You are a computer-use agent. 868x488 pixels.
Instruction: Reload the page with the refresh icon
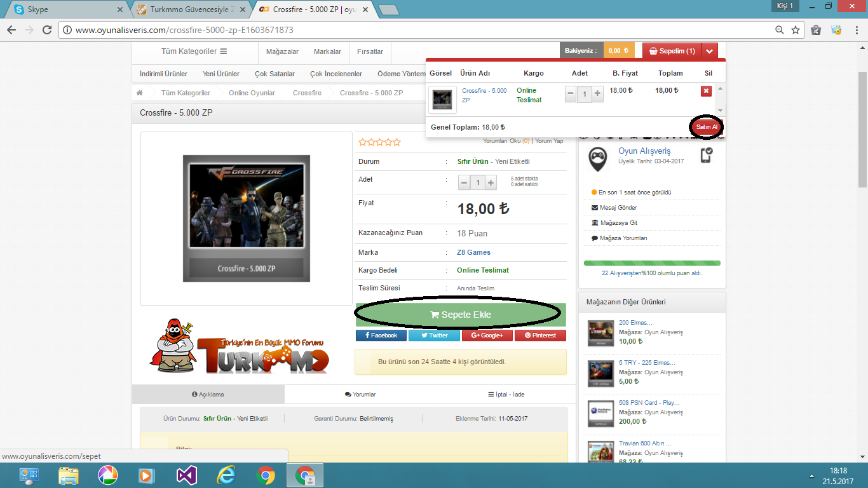tap(46, 30)
